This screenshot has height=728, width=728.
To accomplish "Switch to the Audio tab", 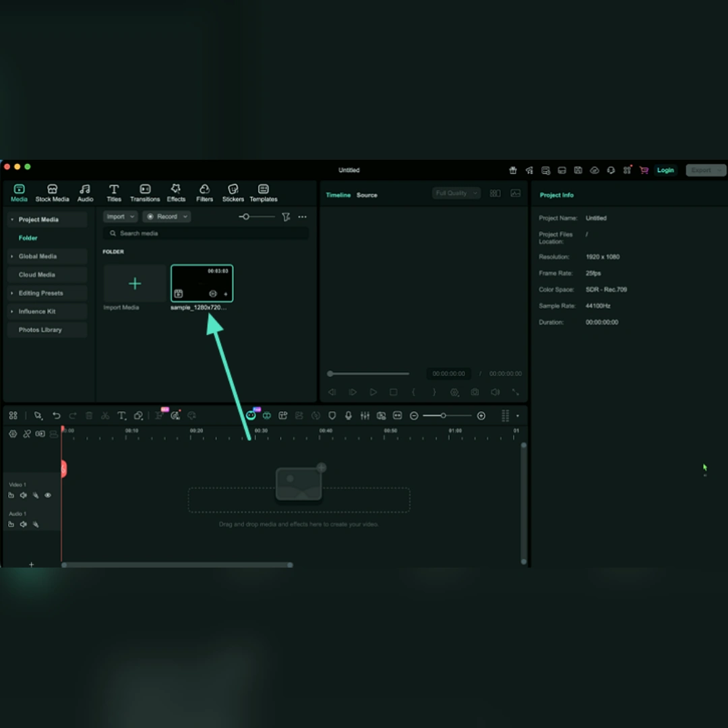I will pyautogui.click(x=85, y=193).
